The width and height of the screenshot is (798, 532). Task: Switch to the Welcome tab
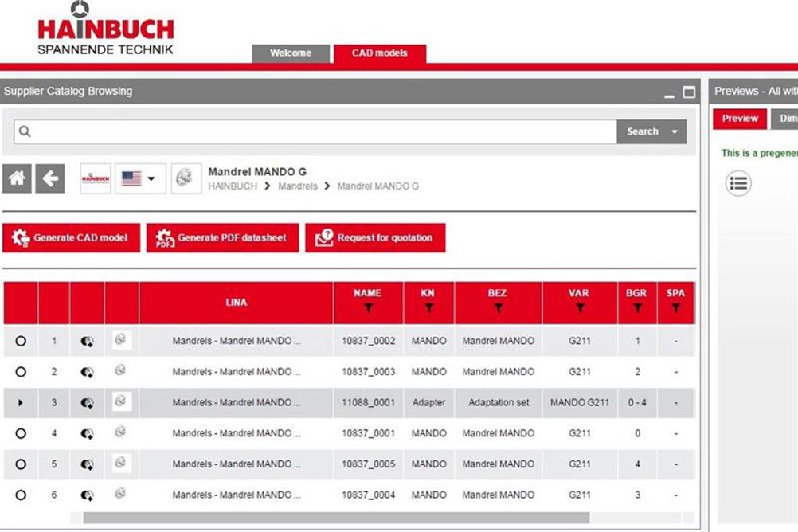[291, 53]
